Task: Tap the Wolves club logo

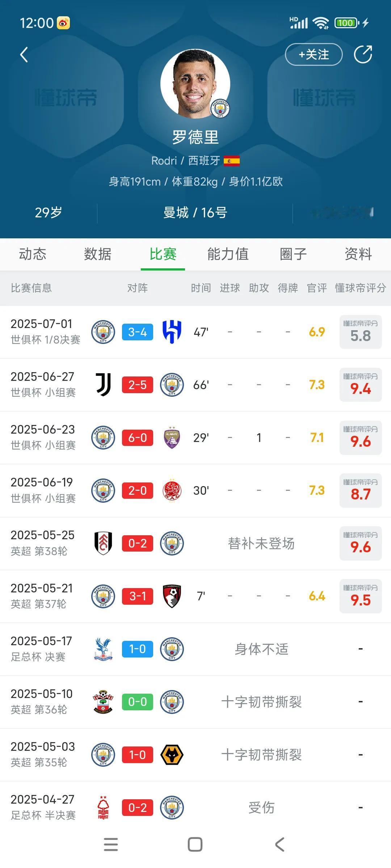Action: point(172,755)
